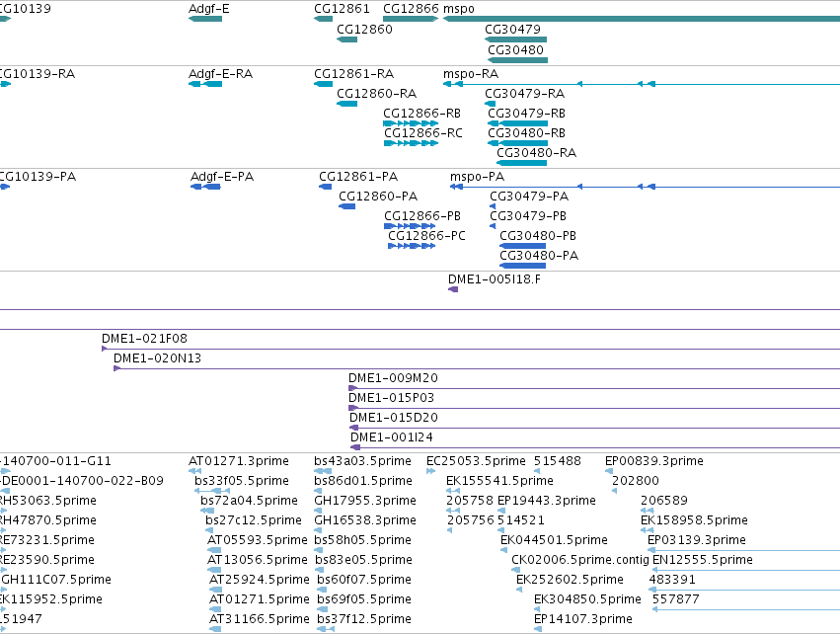The height and width of the screenshot is (634, 840).
Task: Click the mspo gene label
Action: point(459,9)
